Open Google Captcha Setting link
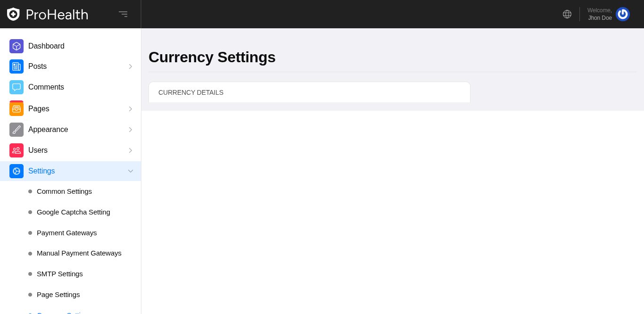Viewport: 644px width, 314px height. [73, 212]
